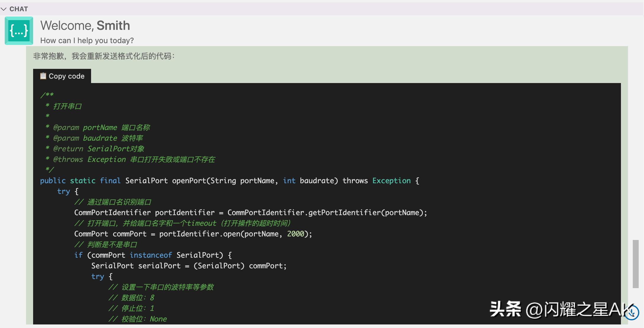Image resolution: width=644 pixels, height=328 pixels.
Task: Click the text How can I help you today?
Action: [x=87, y=40]
